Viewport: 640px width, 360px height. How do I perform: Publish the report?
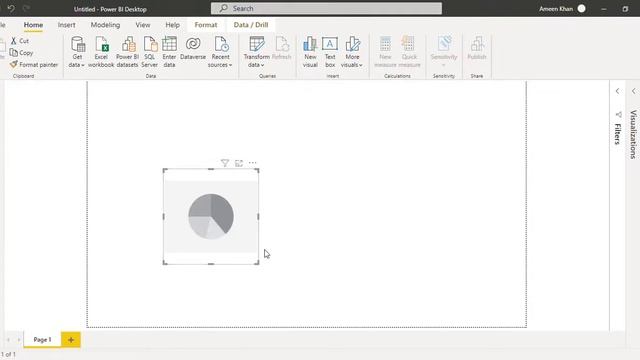point(477,49)
